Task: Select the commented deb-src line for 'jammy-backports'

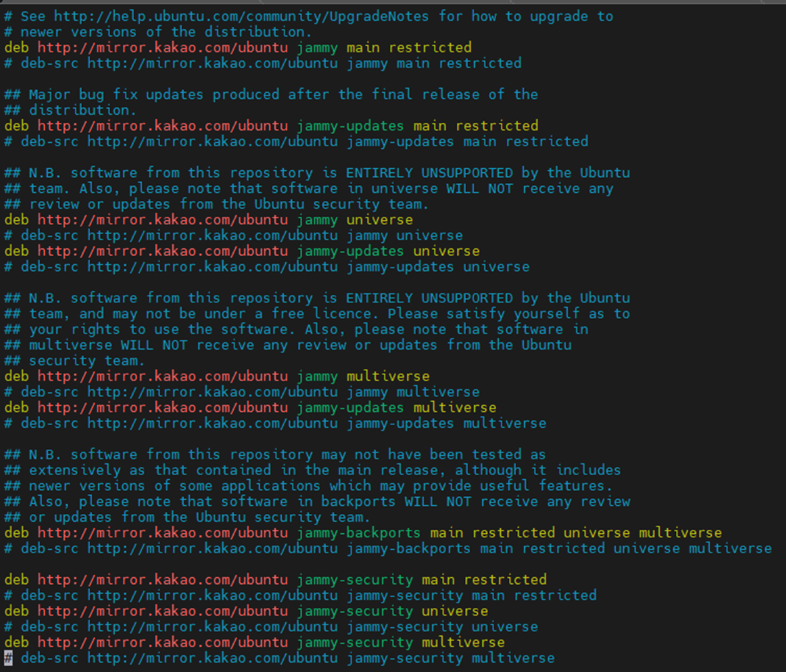Action: point(388,549)
